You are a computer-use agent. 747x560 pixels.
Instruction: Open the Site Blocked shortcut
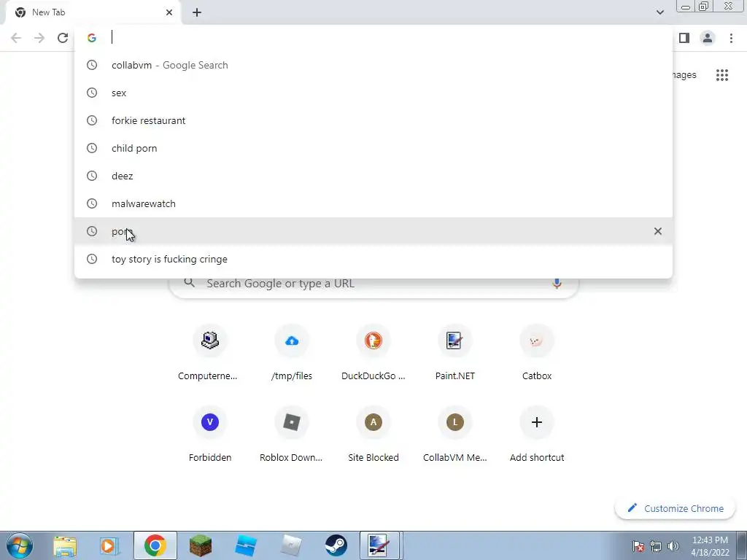coord(373,435)
